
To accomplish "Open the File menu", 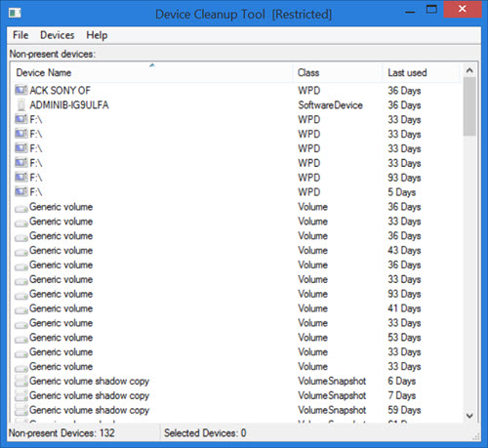I will tap(20, 35).
